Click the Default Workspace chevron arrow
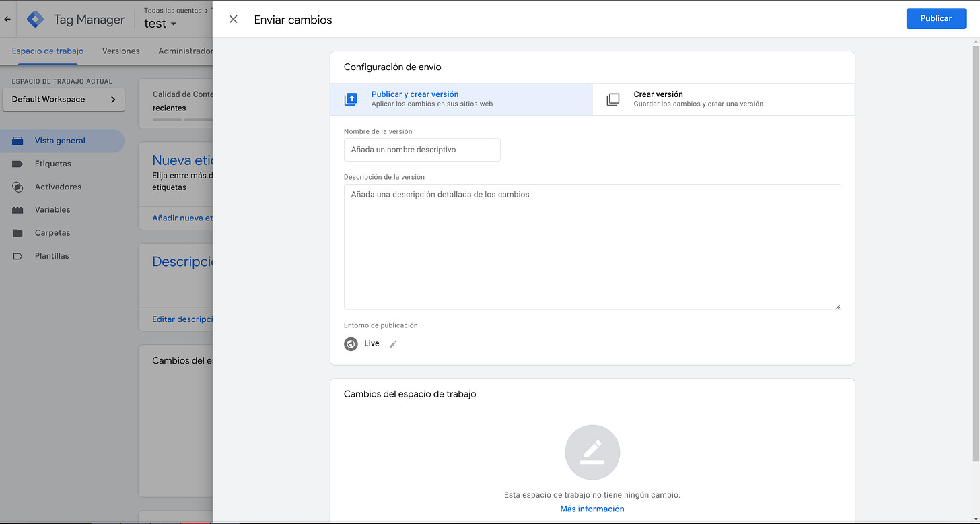The width and height of the screenshot is (980, 524). click(x=113, y=100)
